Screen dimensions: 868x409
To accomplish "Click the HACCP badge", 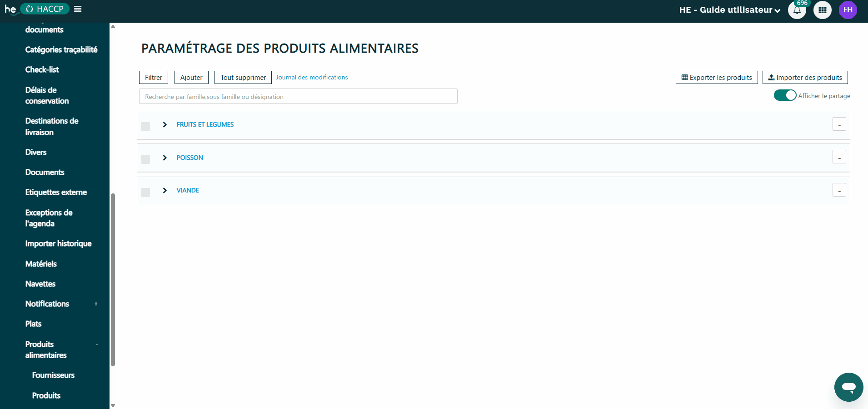I will point(45,9).
